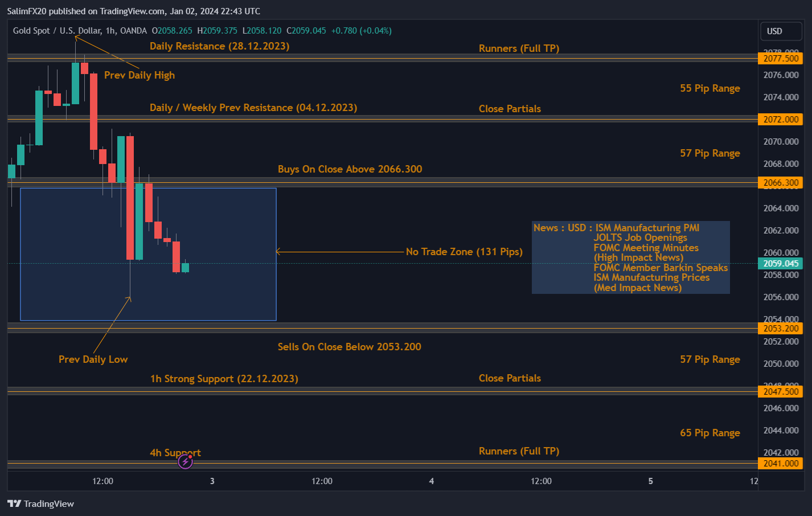This screenshot has width=812, height=516.
Task: Click the 3 date label on time axis
Action: (x=212, y=481)
